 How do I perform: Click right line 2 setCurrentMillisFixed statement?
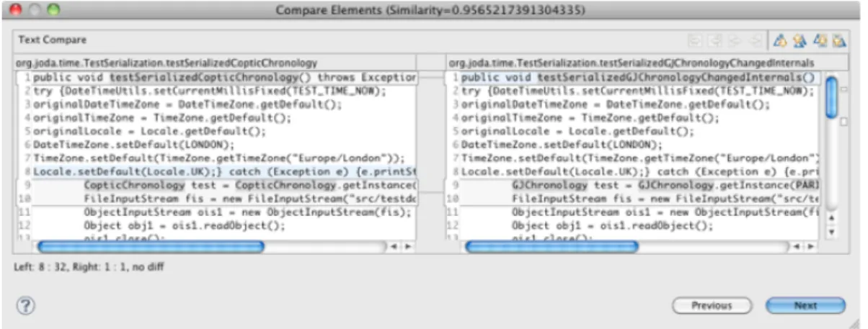(638, 91)
